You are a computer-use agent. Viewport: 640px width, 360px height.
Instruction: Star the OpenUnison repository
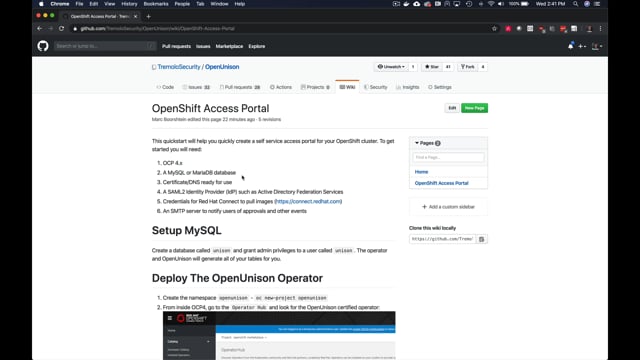click(432, 67)
